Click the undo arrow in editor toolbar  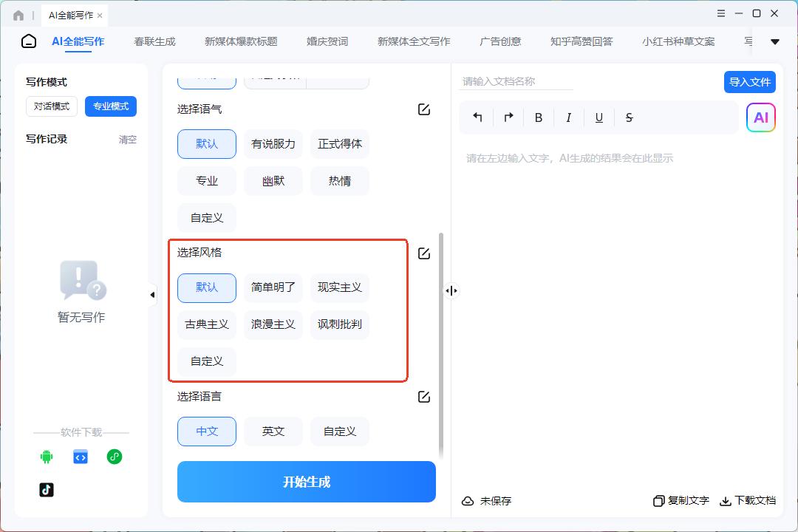click(477, 117)
